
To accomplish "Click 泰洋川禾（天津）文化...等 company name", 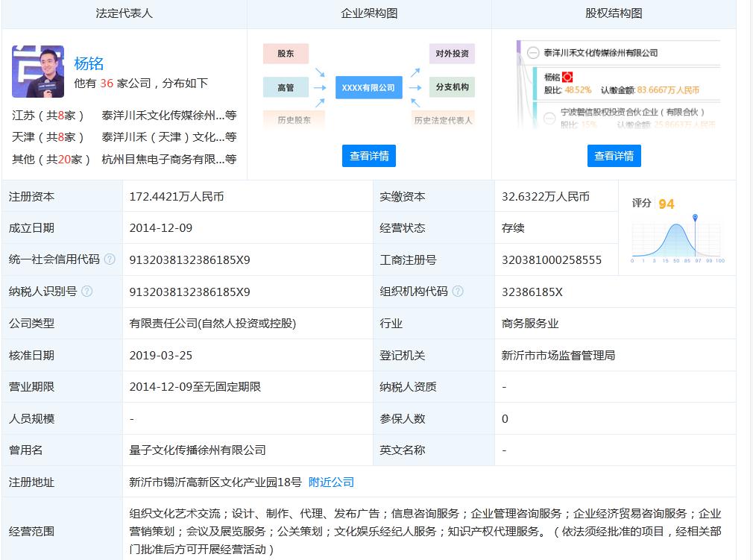I will tap(169, 137).
